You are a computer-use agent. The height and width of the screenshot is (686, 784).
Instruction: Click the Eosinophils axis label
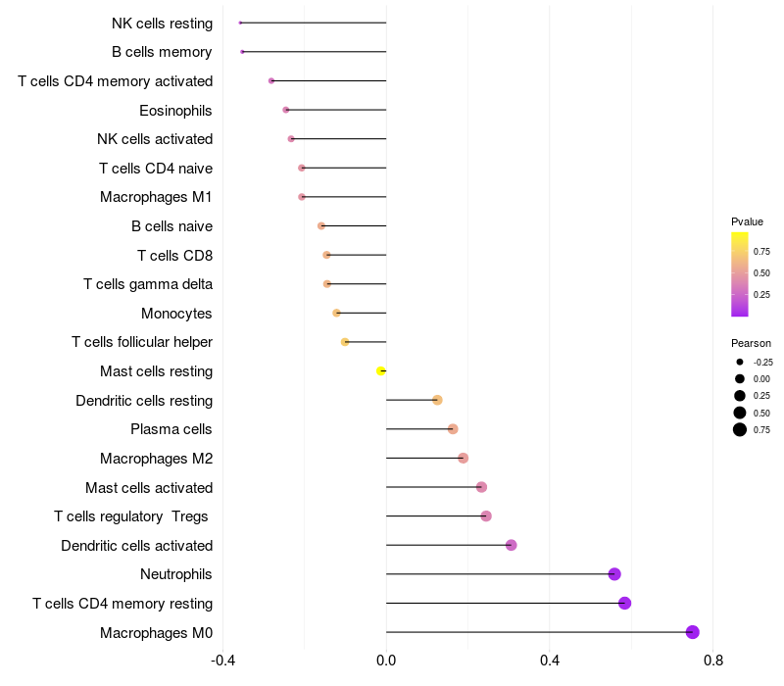(x=175, y=111)
